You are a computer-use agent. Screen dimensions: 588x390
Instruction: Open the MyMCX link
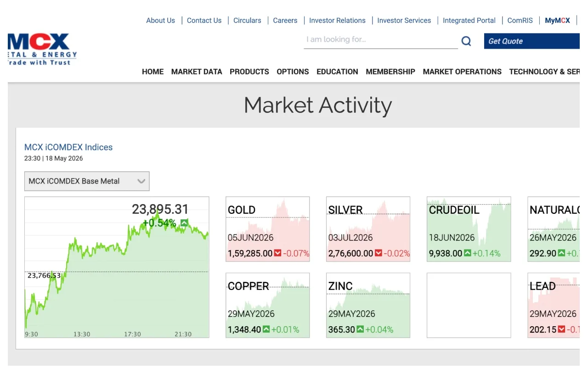tap(557, 21)
